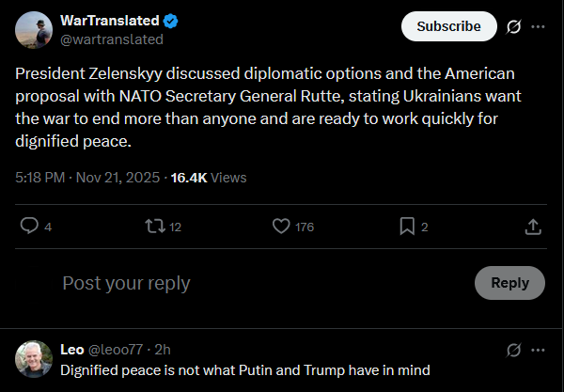This screenshot has height=392, width=564.
Task: View the 16.4K Views analytics
Action: (208, 177)
